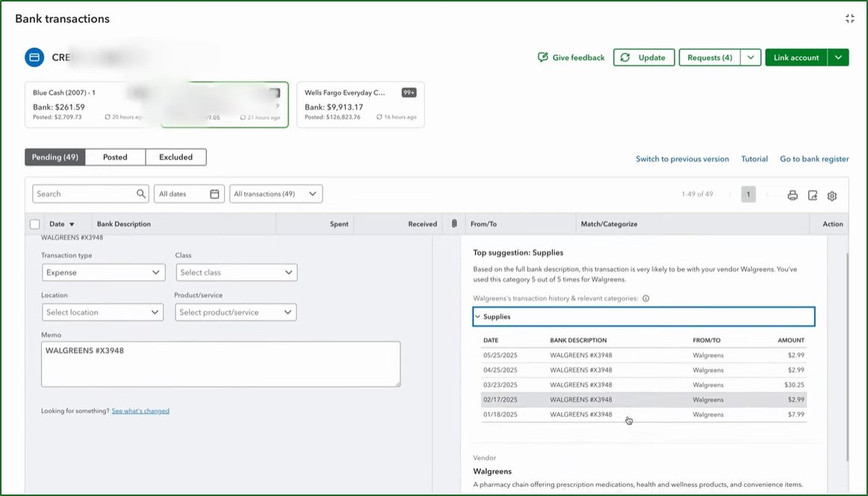Click Go to bank register link
The height and width of the screenshot is (496, 868).
point(814,159)
